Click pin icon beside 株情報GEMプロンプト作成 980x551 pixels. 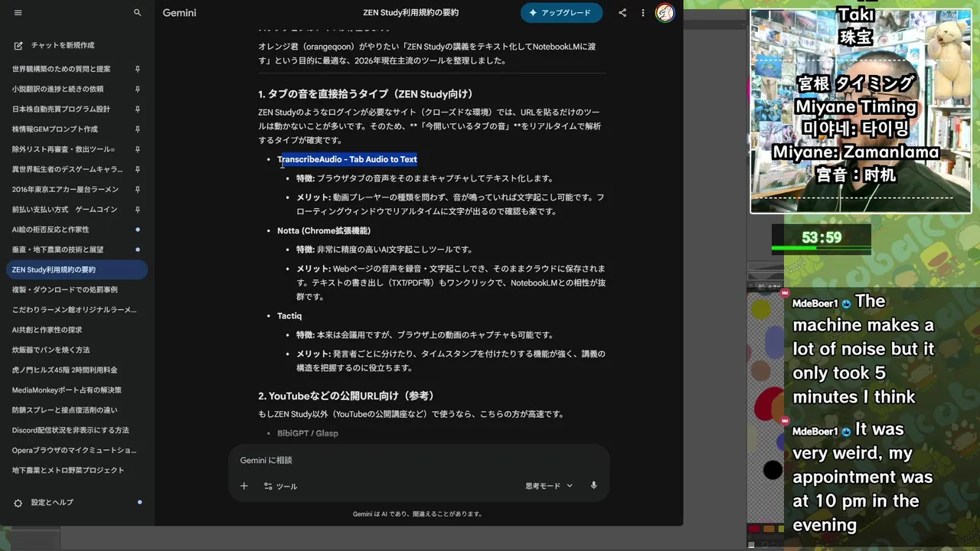138,129
